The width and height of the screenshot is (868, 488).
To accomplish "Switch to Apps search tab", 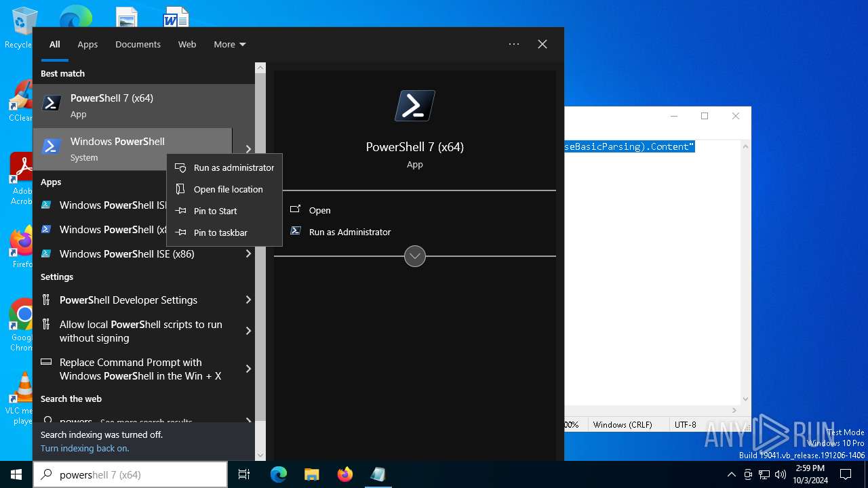I will tap(87, 44).
